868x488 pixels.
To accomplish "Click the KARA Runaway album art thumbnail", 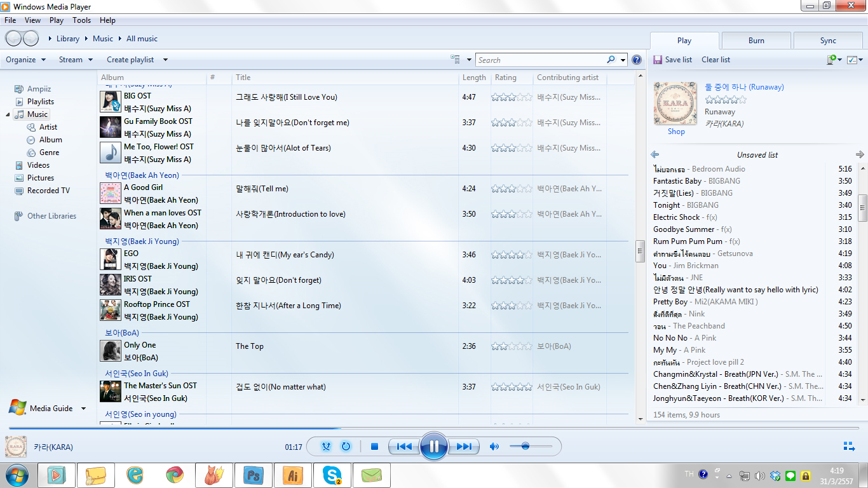I will [x=675, y=103].
